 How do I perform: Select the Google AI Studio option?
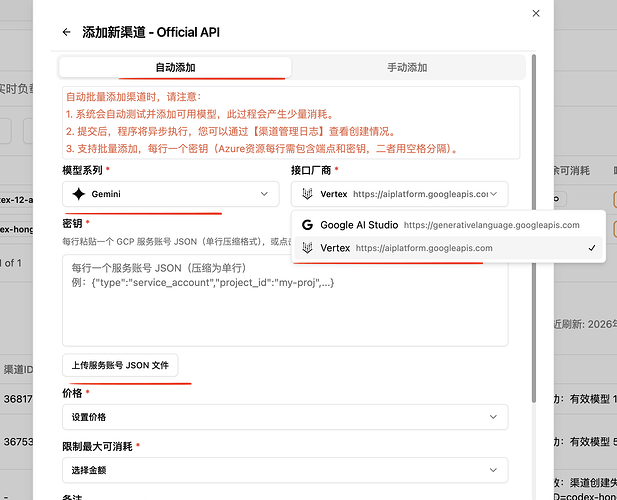point(448,225)
